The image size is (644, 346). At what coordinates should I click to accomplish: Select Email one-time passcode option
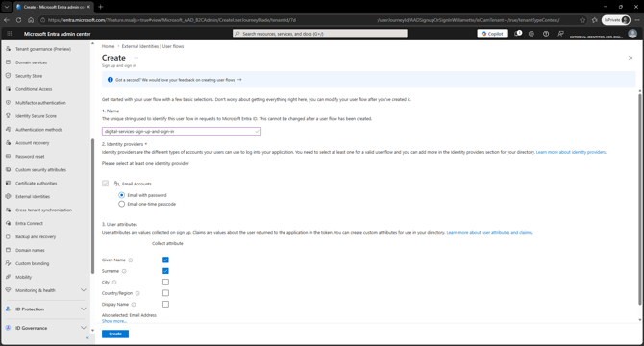(121, 204)
